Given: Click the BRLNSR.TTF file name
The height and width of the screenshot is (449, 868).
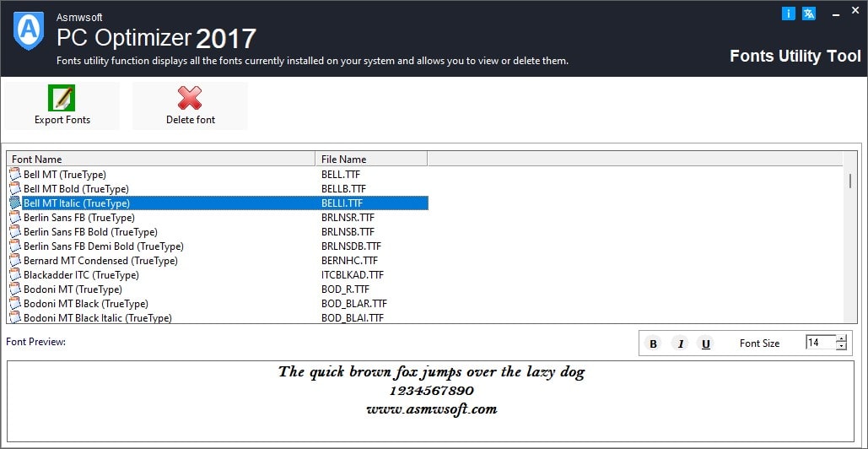Looking at the screenshot, I should 348,218.
